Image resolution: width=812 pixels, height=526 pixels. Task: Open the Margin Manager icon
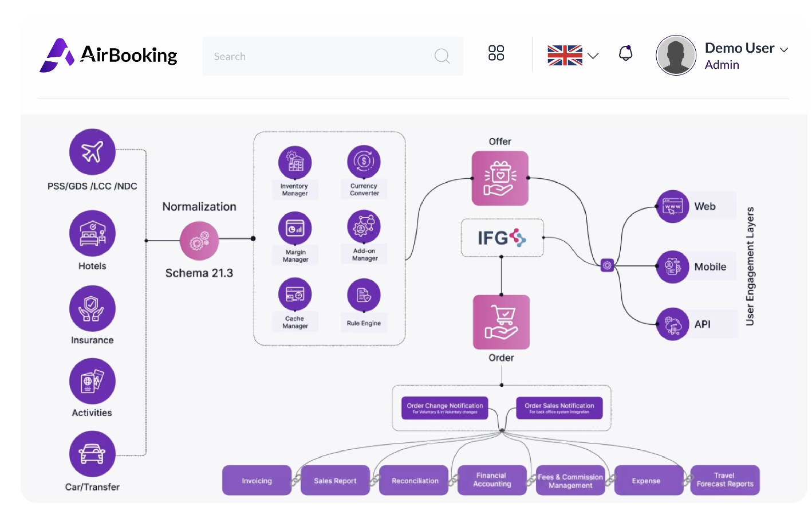[295, 229]
